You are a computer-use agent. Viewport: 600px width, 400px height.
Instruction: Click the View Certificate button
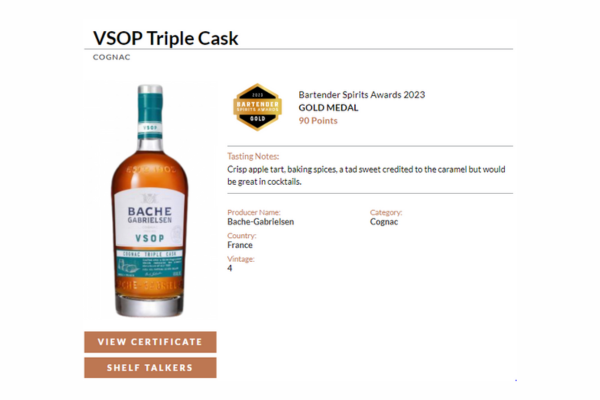coord(150,342)
